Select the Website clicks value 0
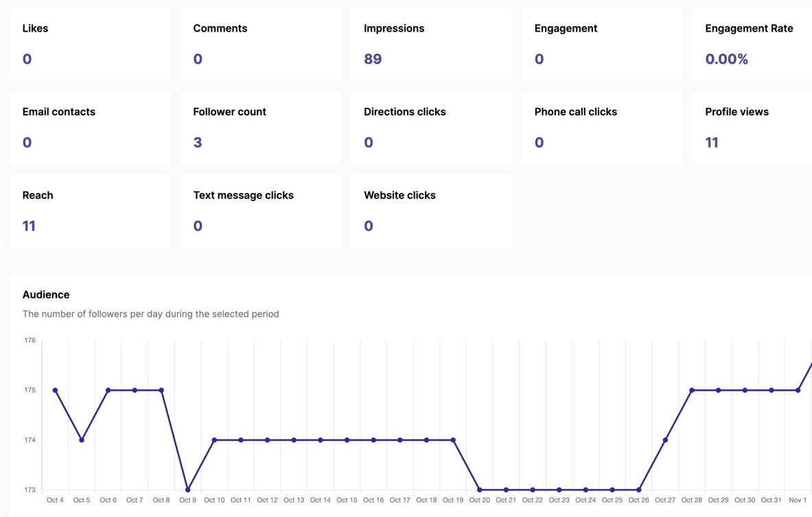The height and width of the screenshot is (517, 812). [x=368, y=226]
